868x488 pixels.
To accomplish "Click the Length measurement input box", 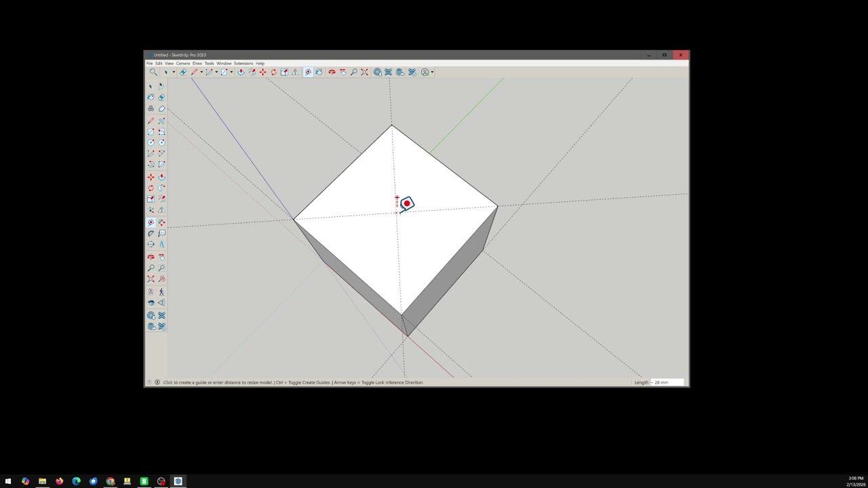I will tap(667, 382).
